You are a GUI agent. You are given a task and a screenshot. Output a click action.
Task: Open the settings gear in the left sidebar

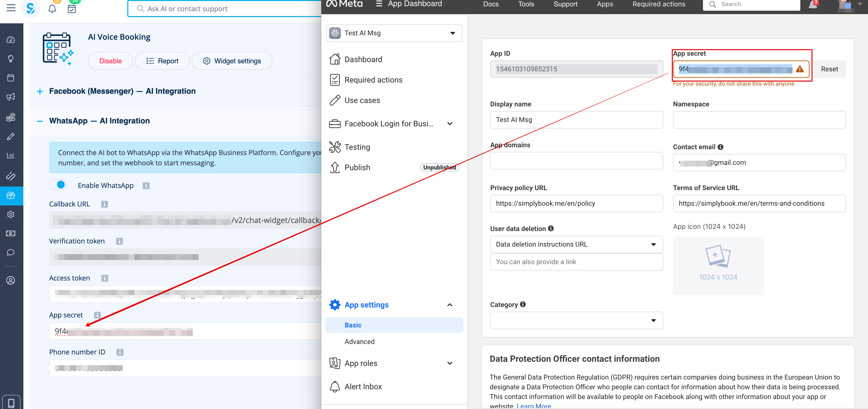click(11, 215)
